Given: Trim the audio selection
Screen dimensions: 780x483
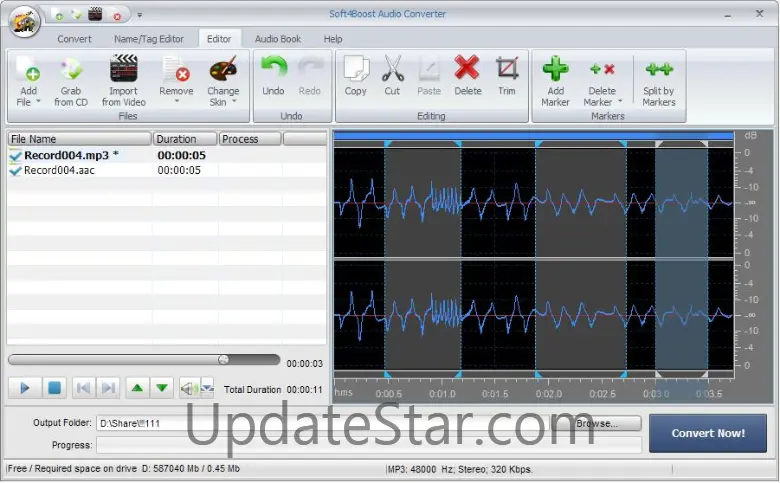Looking at the screenshot, I should [507, 68].
